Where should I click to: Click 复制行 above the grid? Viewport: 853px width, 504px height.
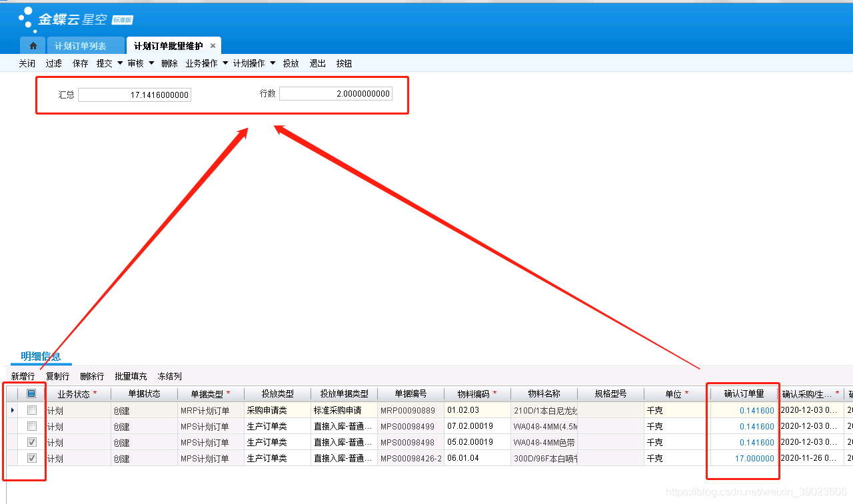(x=57, y=376)
